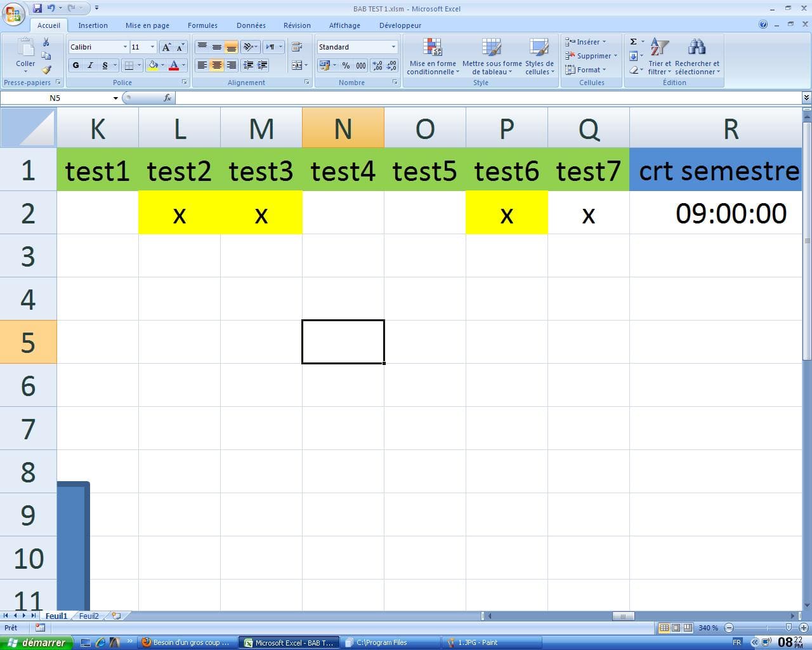Open the font name dropdown (Calibri)
812x650 pixels.
pyautogui.click(x=125, y=47)
